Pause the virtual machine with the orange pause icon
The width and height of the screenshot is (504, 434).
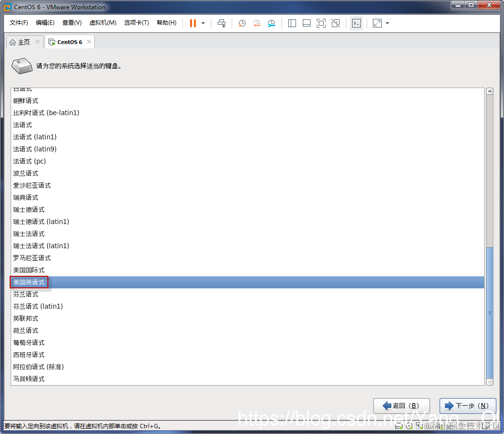click(x=193, y=23)
